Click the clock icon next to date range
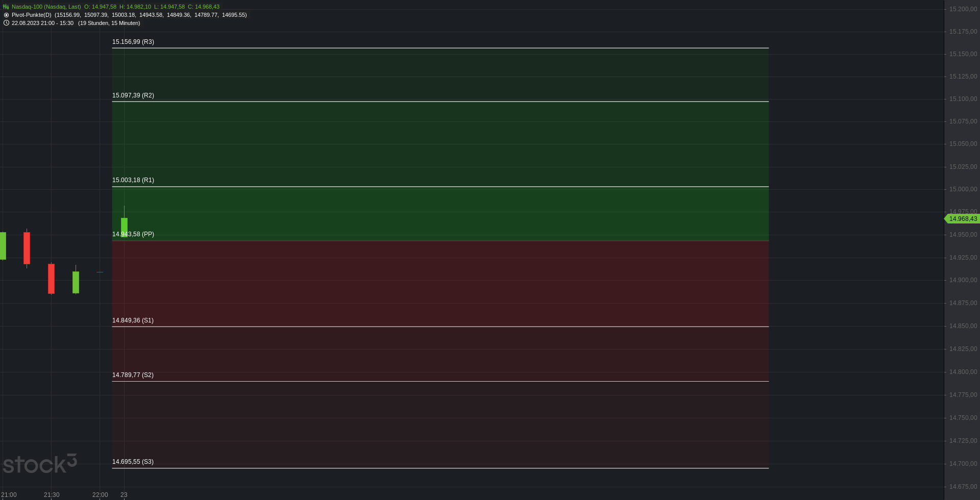 [6, 23]
